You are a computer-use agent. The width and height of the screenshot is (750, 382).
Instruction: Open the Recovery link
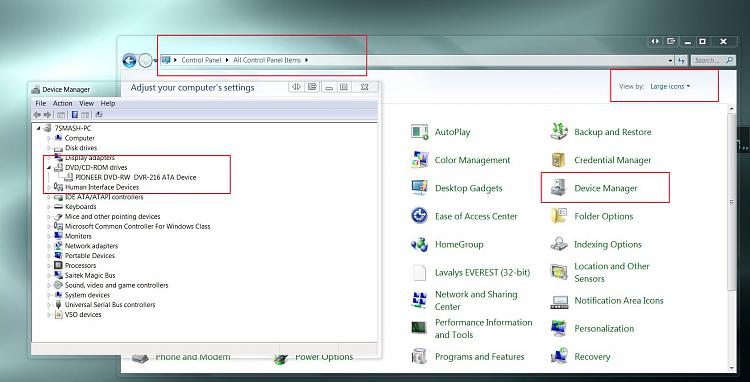pos(592,357)
